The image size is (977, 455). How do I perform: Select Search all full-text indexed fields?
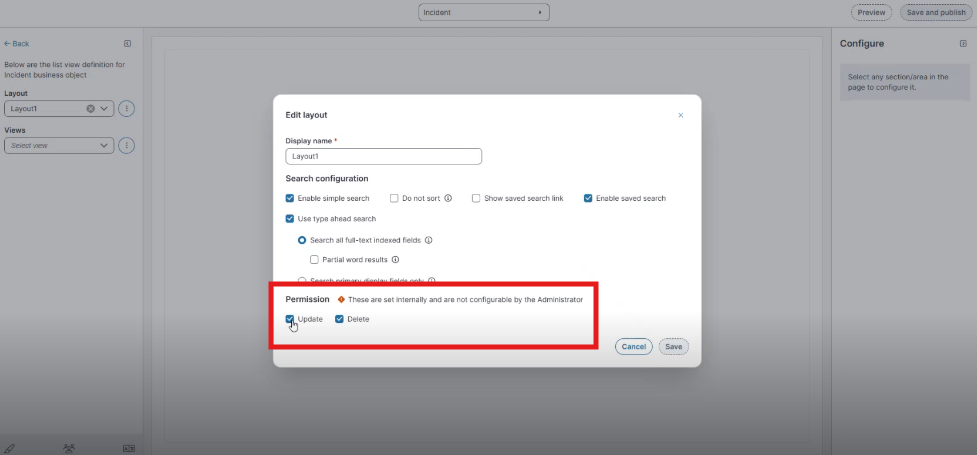[302, 240]
